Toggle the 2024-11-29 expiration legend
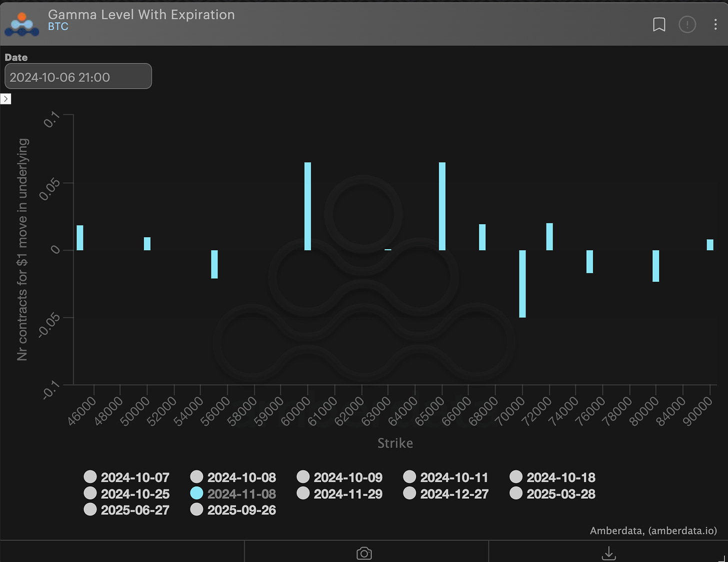This screenshot has height=562, width=728. 339,493
